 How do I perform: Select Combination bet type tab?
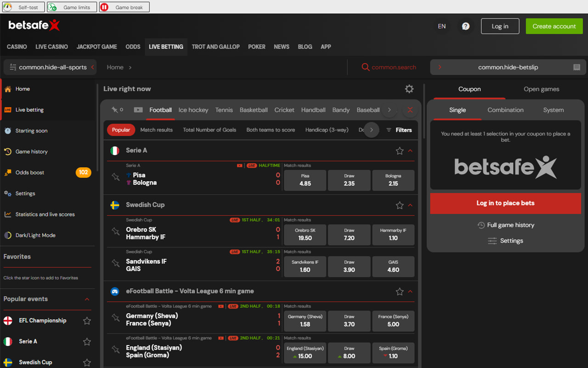pyautogui.click(x=505, y=110)
